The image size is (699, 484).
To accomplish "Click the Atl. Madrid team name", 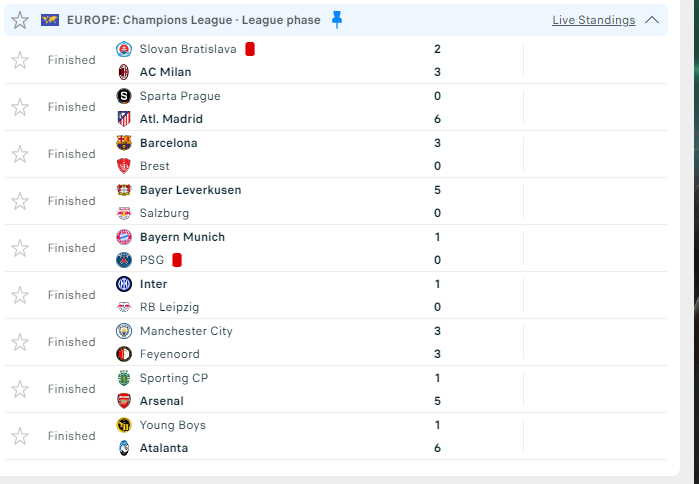I will pyautogui.click(x=171, y=119).
